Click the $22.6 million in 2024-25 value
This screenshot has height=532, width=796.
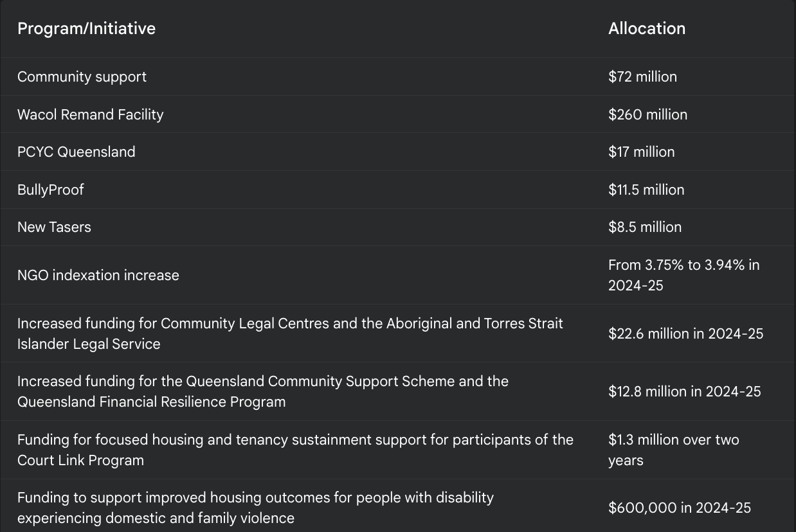pos(685,333)
